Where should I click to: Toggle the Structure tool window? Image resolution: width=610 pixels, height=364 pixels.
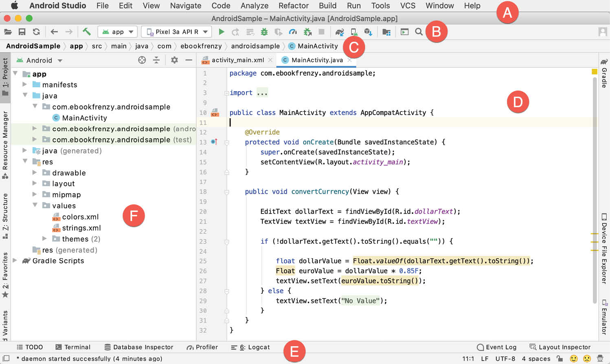tap(5, 216)
